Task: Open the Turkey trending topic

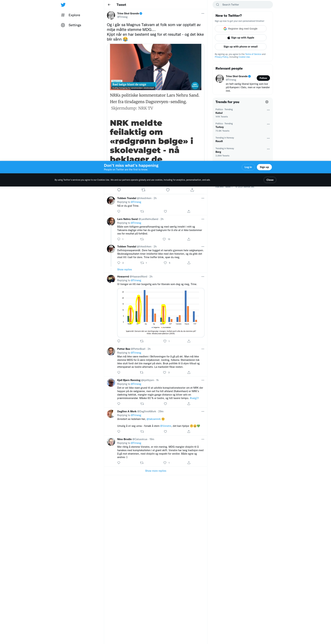Action: pos(243,127)
